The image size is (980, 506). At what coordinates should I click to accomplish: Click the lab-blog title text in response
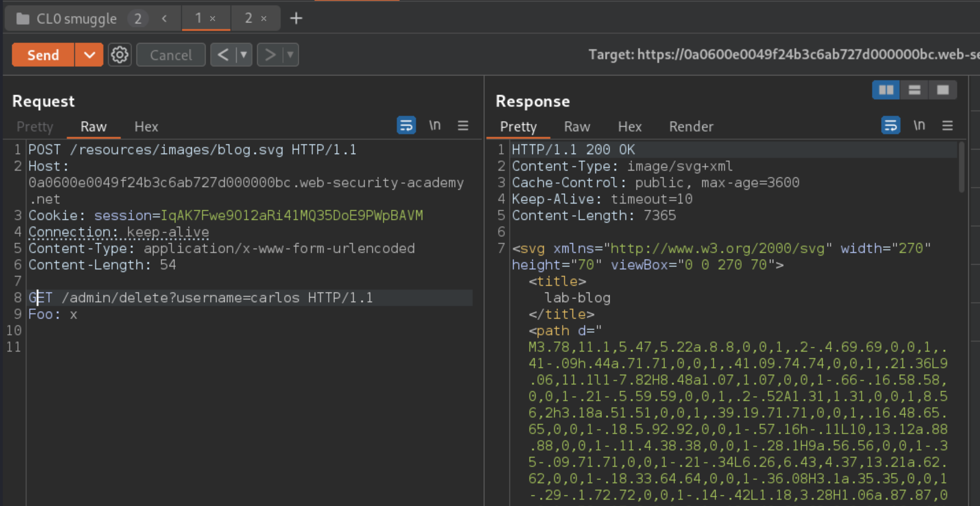point(577,297)
